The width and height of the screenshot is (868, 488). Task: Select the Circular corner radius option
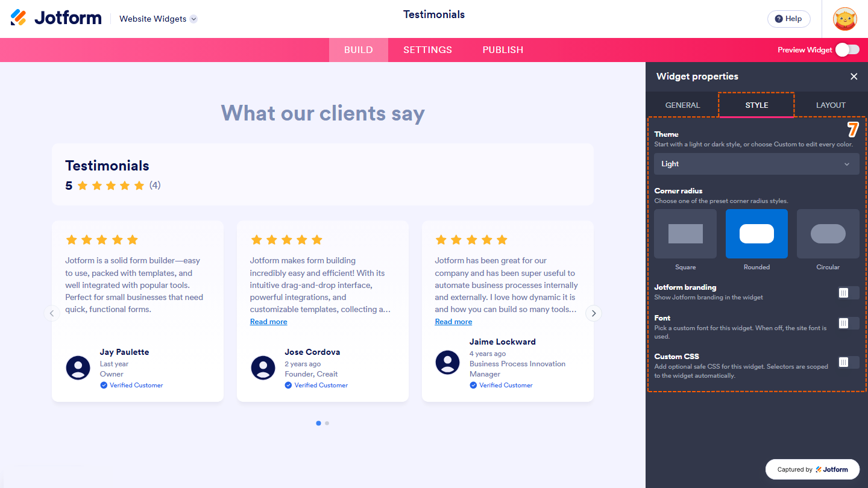point(828,234)
